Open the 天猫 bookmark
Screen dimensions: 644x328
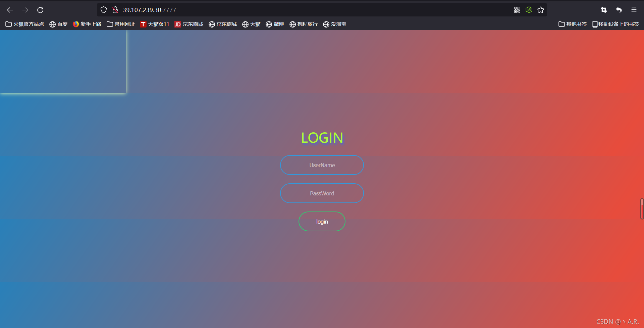pos(251,24)
